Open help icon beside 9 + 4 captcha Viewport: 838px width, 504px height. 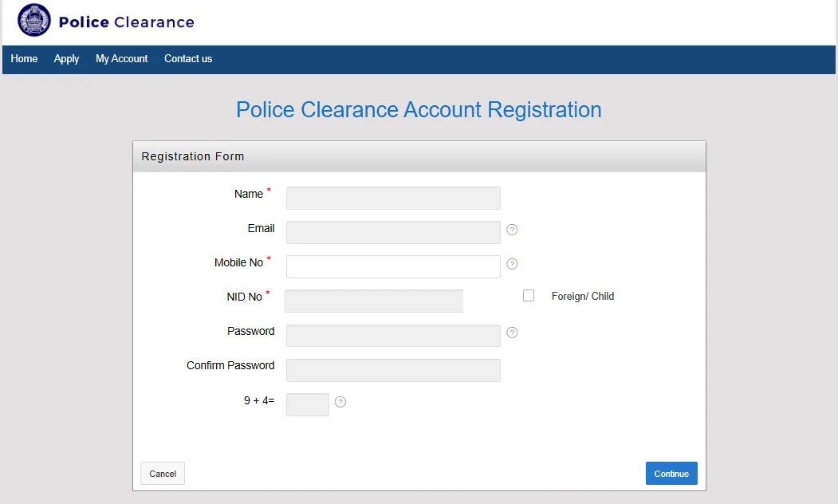click(x=340, y=402)
